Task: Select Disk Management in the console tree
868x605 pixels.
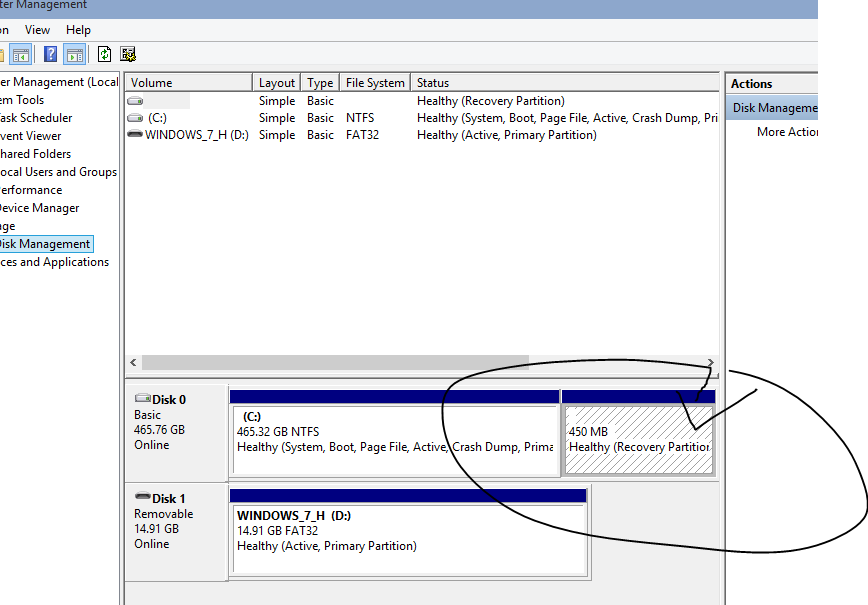Action: click(x=45, y=244)
